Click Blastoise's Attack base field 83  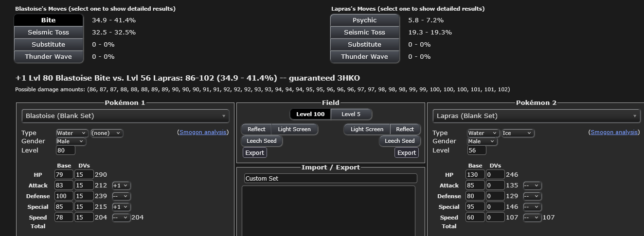(x=64, y=185)
